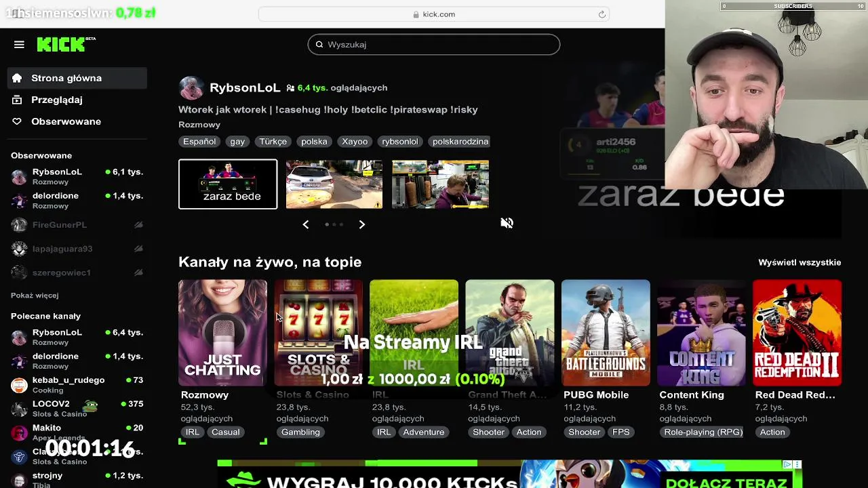This screenshot has width=868, height=488.
Task: Click the DOŁĄCZ TERAZ banner button
Action: pyautogui.click(x=726, y=483)
